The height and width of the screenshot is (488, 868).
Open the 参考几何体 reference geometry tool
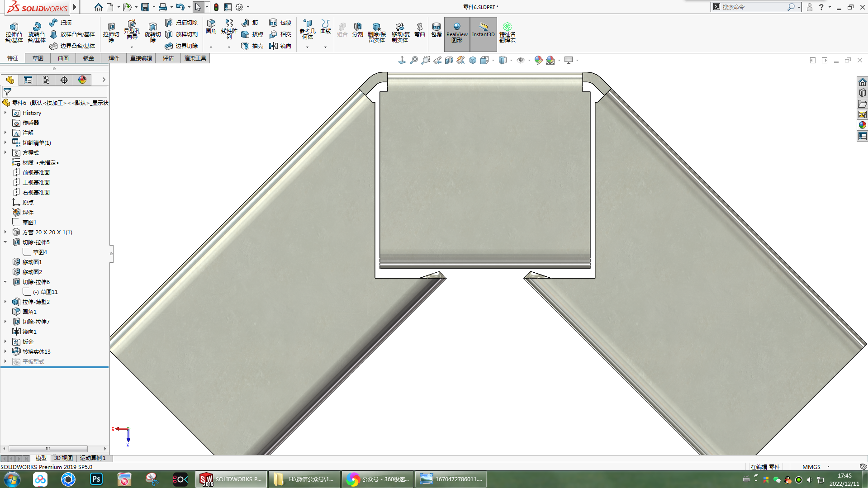coord(308,29)
